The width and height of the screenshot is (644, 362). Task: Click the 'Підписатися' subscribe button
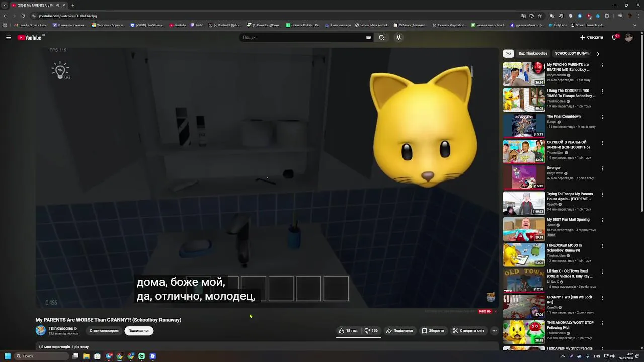[139, 331]
